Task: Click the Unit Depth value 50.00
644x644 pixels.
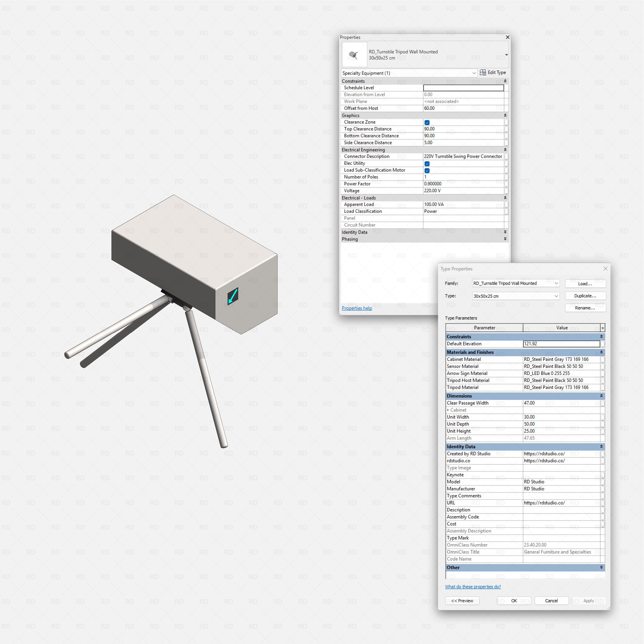Action: [x=561, y=424]
